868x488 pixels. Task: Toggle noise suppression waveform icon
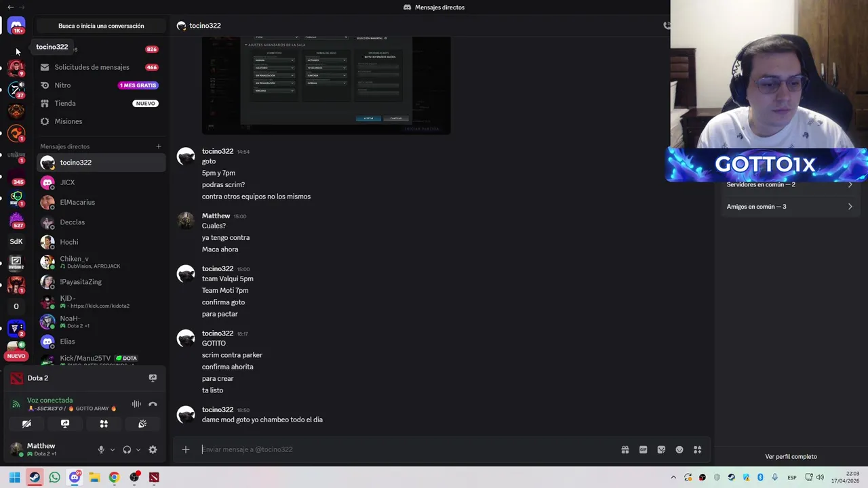pos(136,404)
